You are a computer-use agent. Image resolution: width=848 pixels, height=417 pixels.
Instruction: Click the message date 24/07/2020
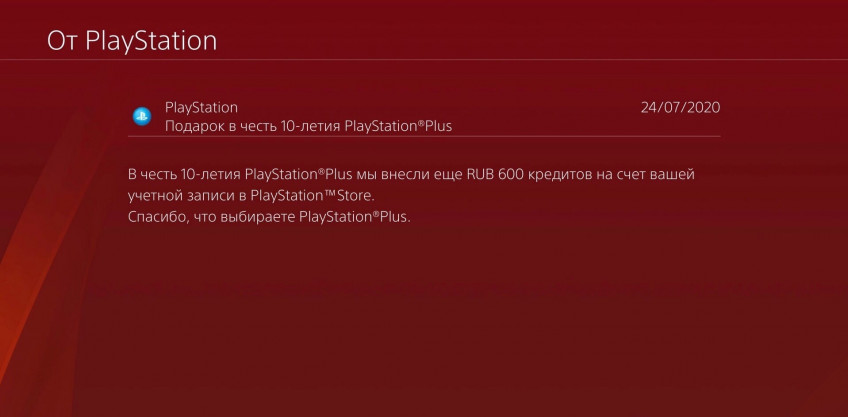(x=680, y=107)
